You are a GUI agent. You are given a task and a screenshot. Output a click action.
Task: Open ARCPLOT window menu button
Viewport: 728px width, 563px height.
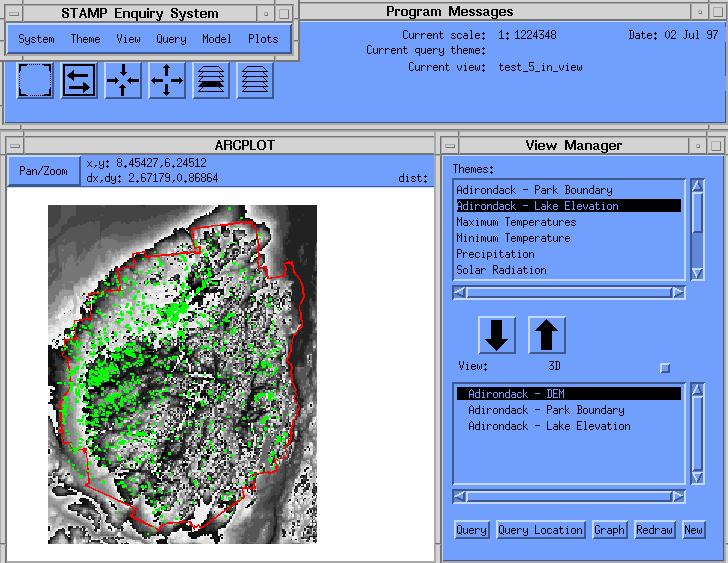[x=15, y=146]
